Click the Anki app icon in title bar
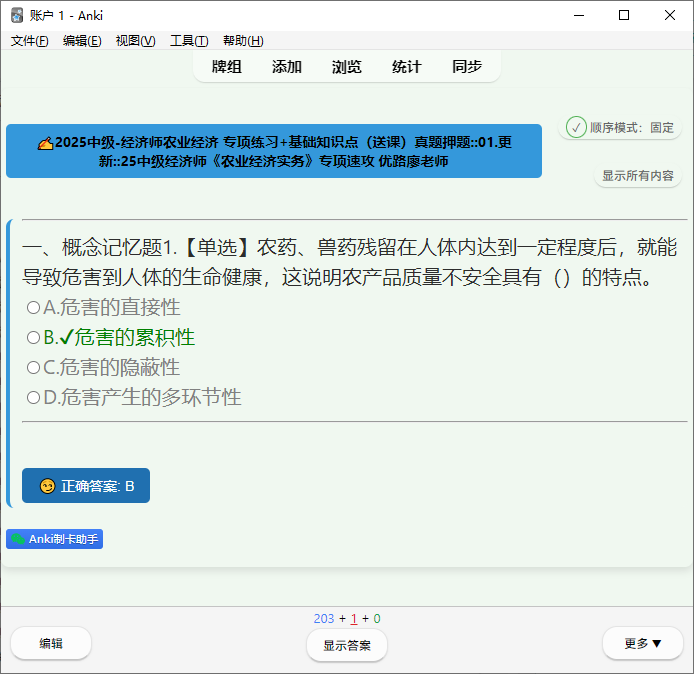Viewport: 694px width, 674px height. pos(17,15)
